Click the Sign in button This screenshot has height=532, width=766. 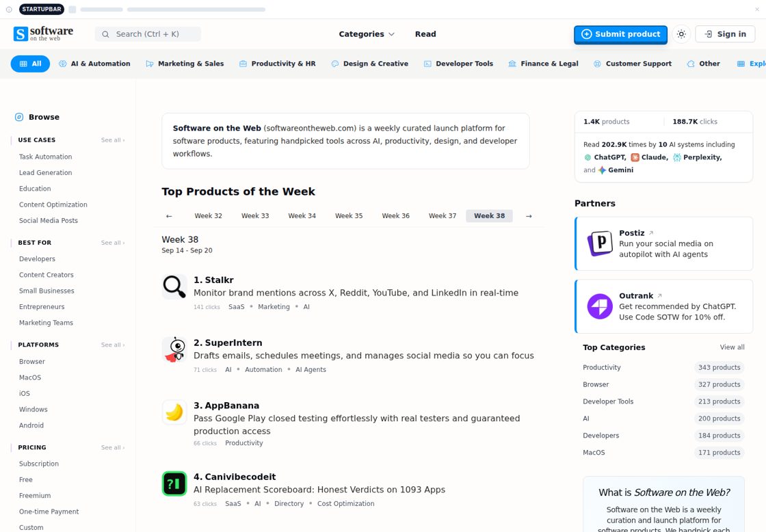coord(725,34)
